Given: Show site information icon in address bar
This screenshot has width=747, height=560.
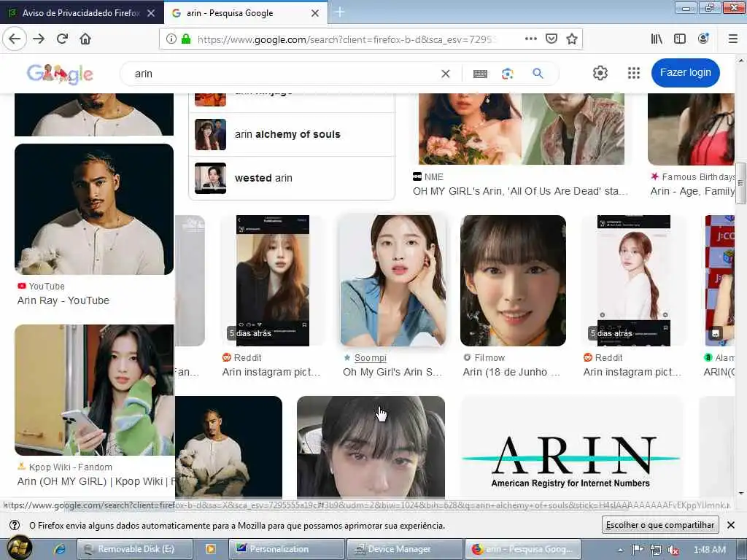Looking at the screenshot, I should click(171, 39).
